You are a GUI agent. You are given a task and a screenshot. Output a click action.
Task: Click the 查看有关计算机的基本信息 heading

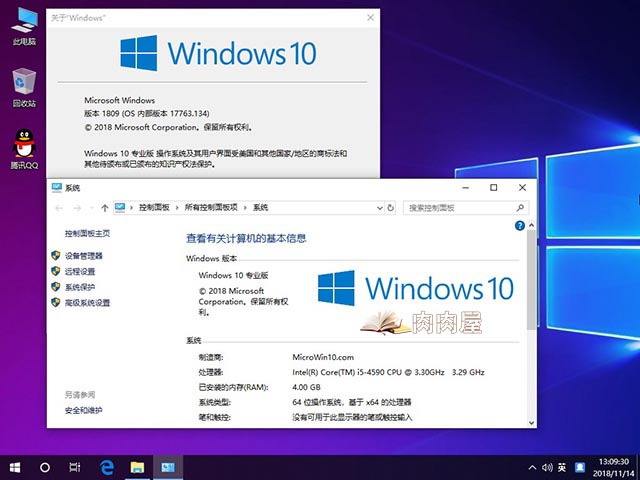click(246, 238)
